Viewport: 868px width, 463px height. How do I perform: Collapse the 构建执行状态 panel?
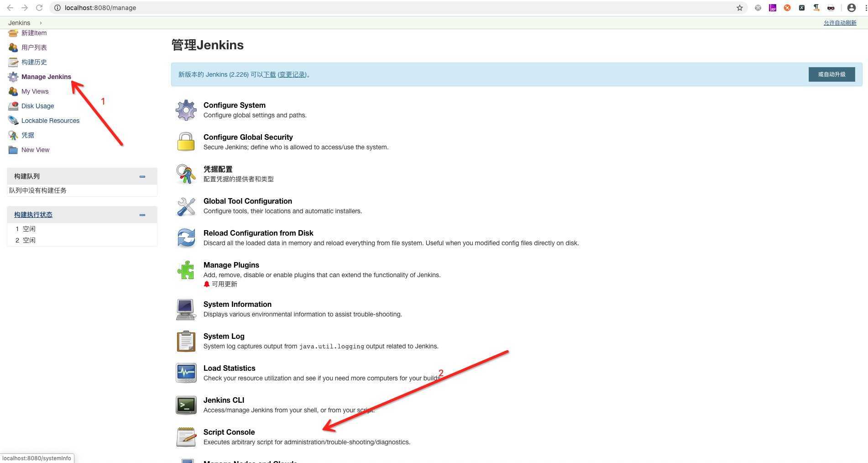142,215
